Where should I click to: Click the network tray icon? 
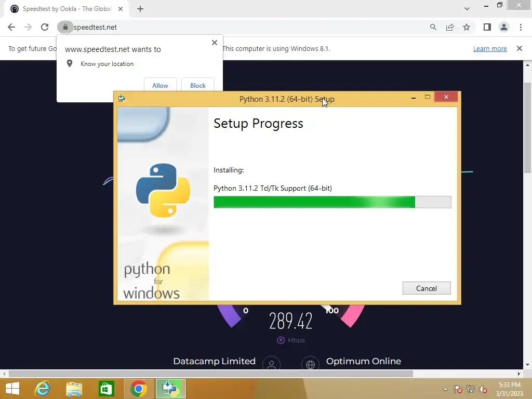tap(471, 389)
